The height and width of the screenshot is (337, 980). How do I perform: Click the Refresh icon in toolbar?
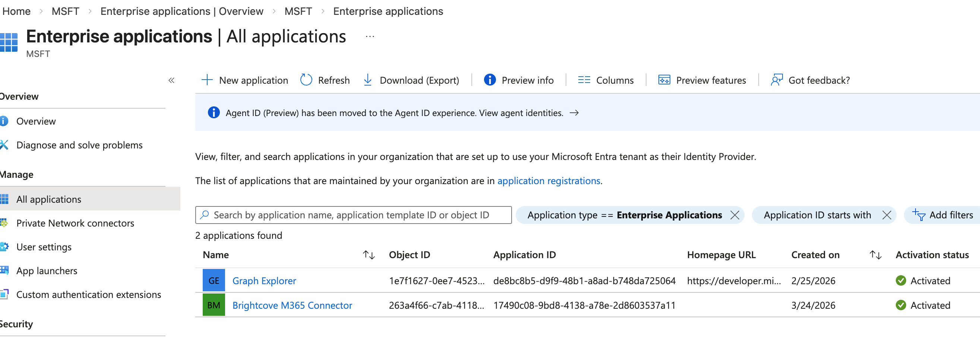[x=306, y=80]
